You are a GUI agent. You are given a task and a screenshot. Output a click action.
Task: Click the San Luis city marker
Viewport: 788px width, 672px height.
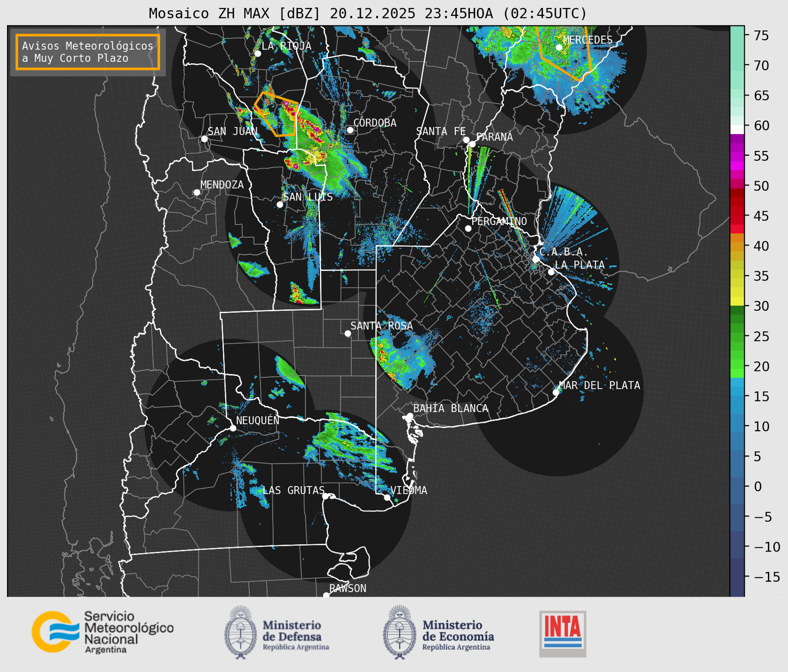pos(280,205)
